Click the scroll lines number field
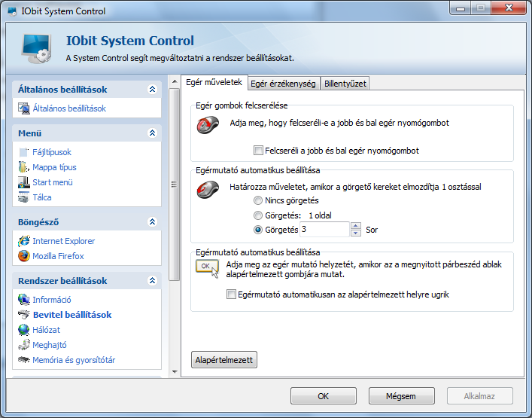 325,230
